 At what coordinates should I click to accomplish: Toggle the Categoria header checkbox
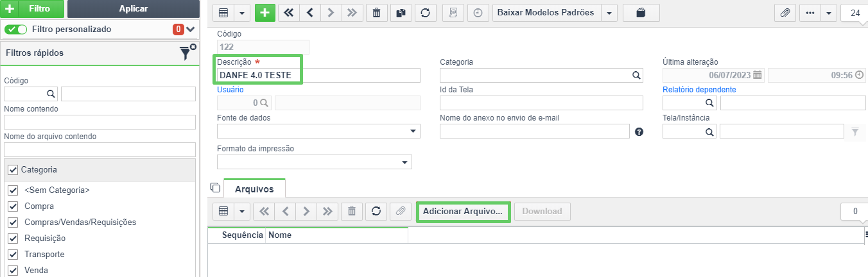[x=12, y=170]
